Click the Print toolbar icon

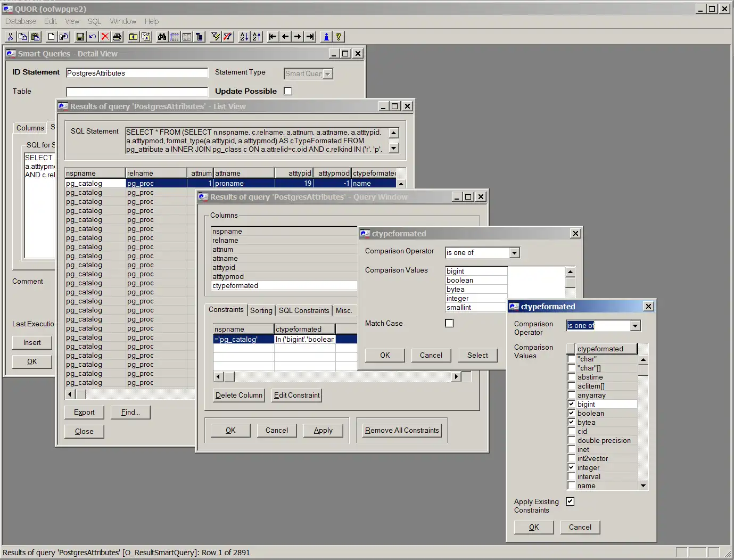117,37
